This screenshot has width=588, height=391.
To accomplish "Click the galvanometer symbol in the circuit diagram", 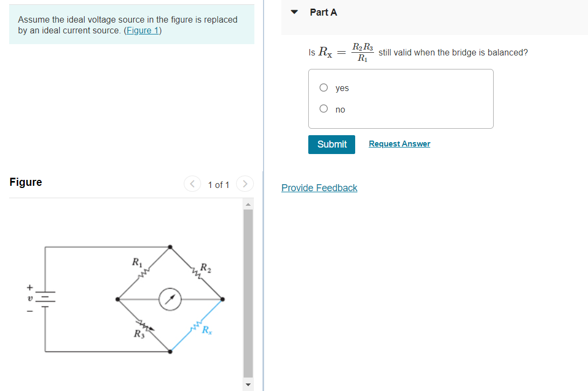I will (x=171, y=299).
